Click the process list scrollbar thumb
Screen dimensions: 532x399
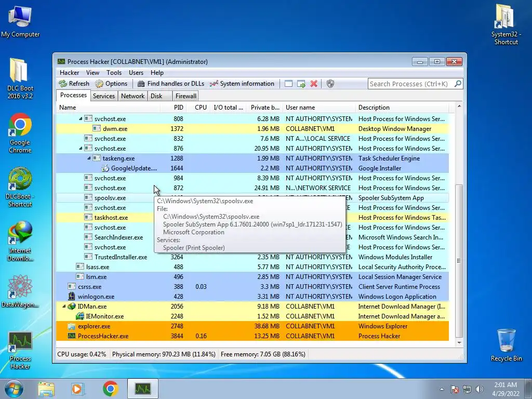[x=459, y=261]
